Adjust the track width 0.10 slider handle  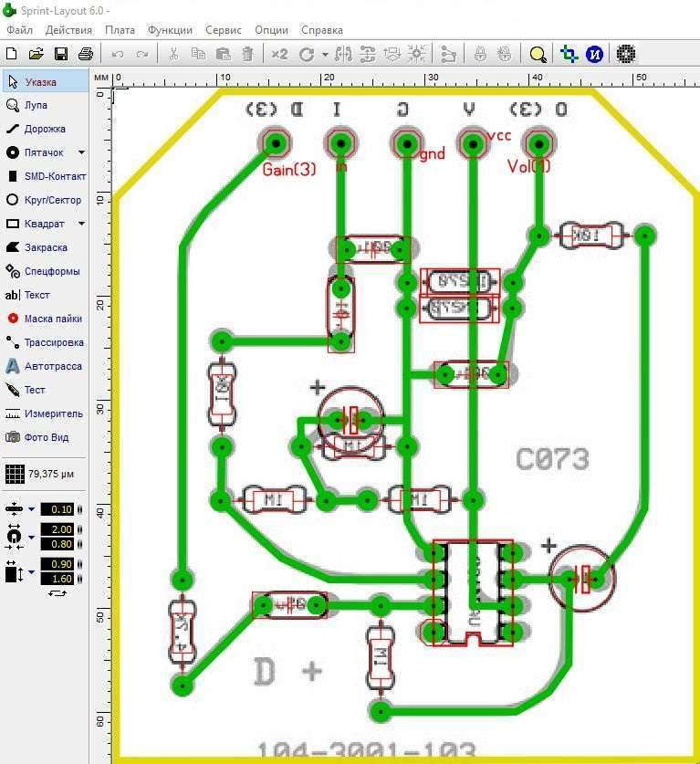79,509
